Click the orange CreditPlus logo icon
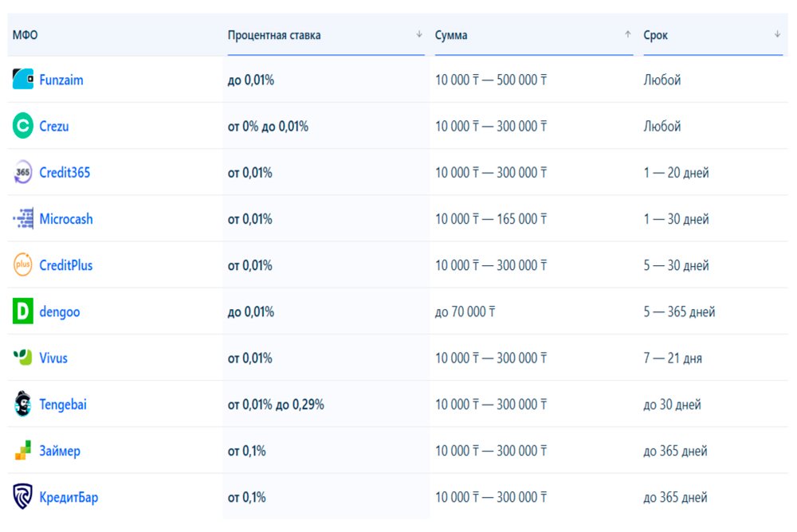The width and height of the screenshot is (797, 532). 23,264
